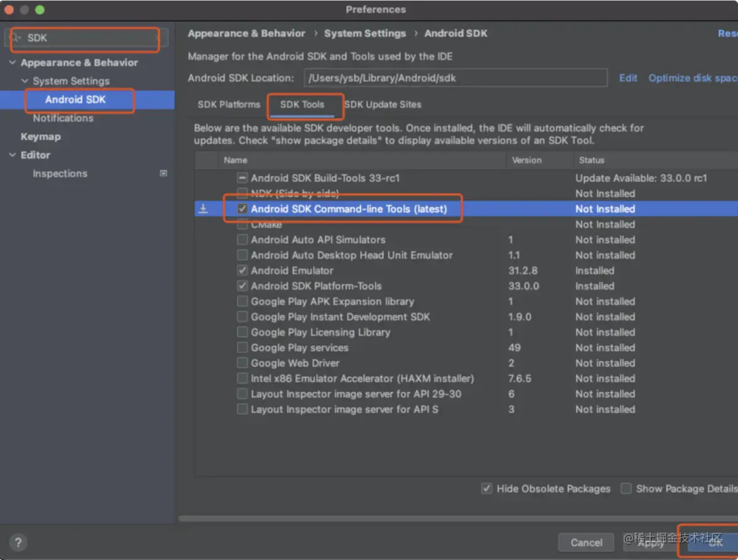This screenshot has height=560, width=738.
Task: Click the download icon beside Command-line Tools row
Action: [203, 209]
